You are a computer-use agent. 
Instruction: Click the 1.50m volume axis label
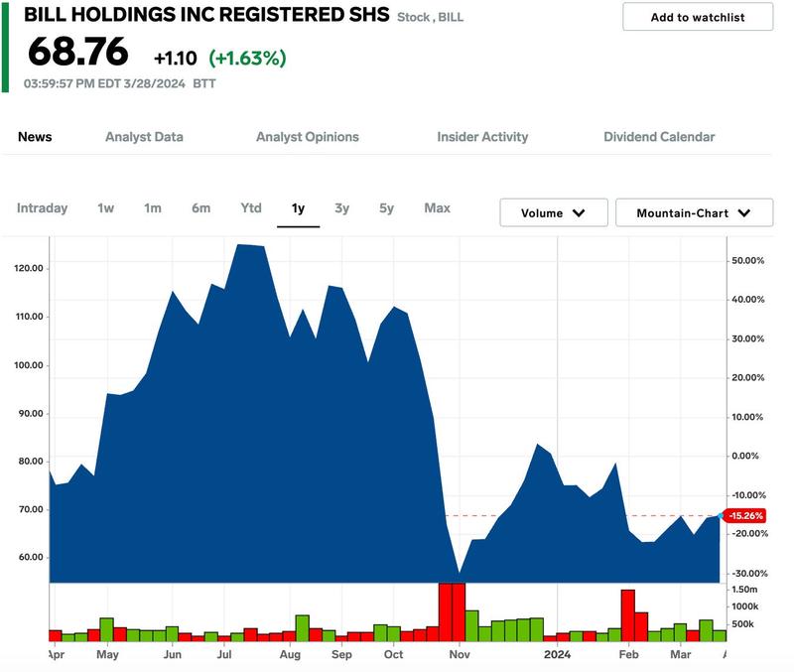point(744,590)
